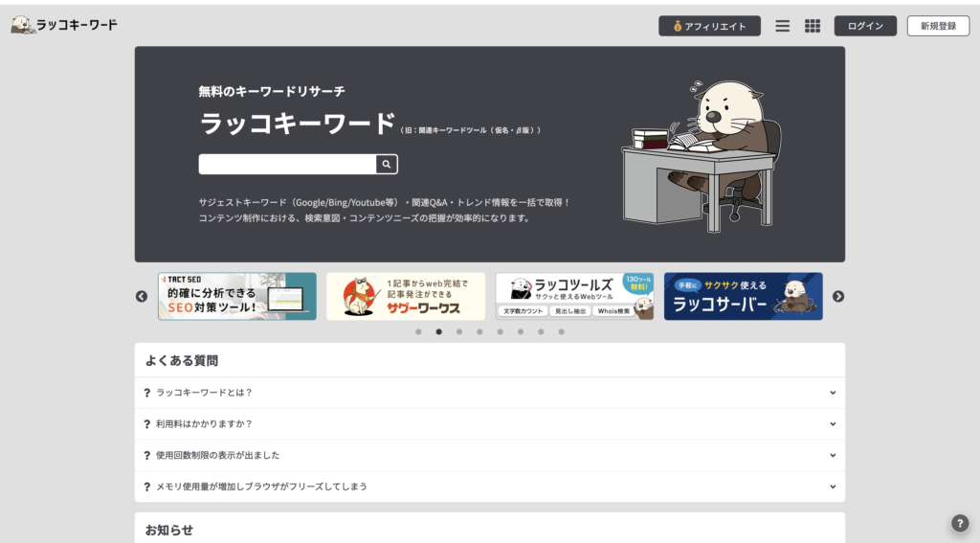Select the first carousel dot
The image size is (980, 543).
419,332
